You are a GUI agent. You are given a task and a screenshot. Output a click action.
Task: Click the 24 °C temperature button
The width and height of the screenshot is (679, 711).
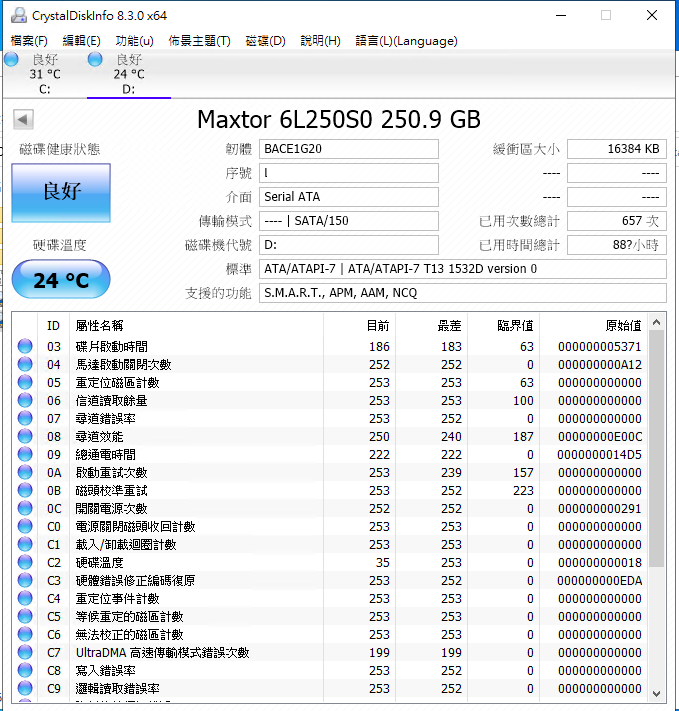click(x=61, y=280)
